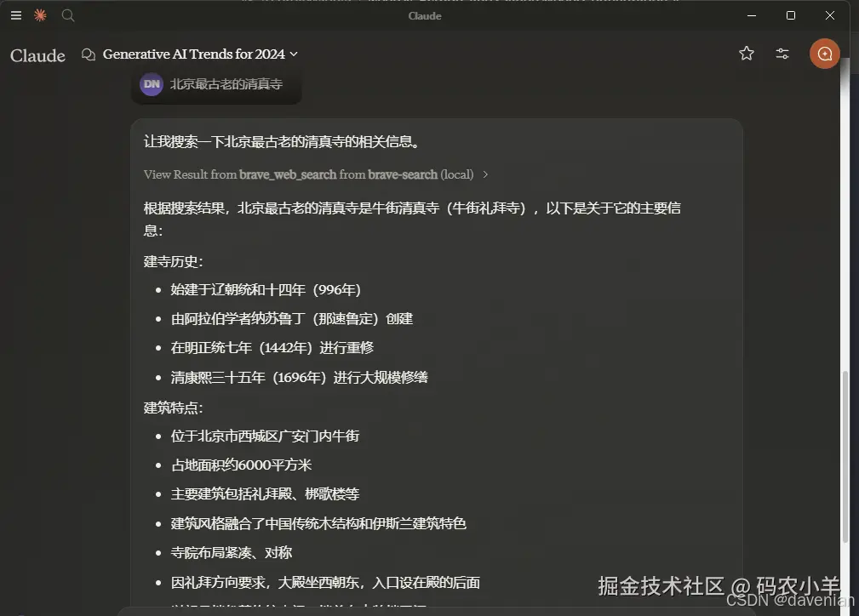Click heading 建筑特点:
The height and width of the screenshot is (616, 859).
(173, 408)
